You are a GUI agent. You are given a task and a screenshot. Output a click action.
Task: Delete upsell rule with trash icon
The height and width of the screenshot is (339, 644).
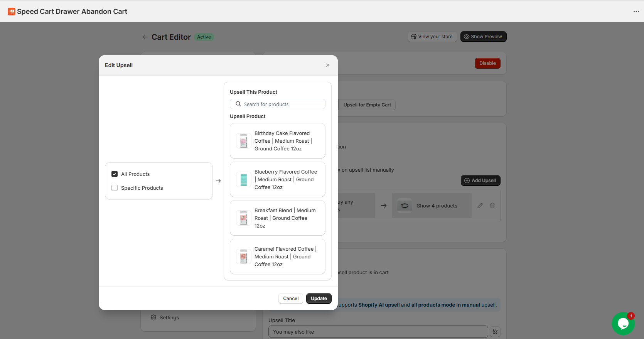492,206
